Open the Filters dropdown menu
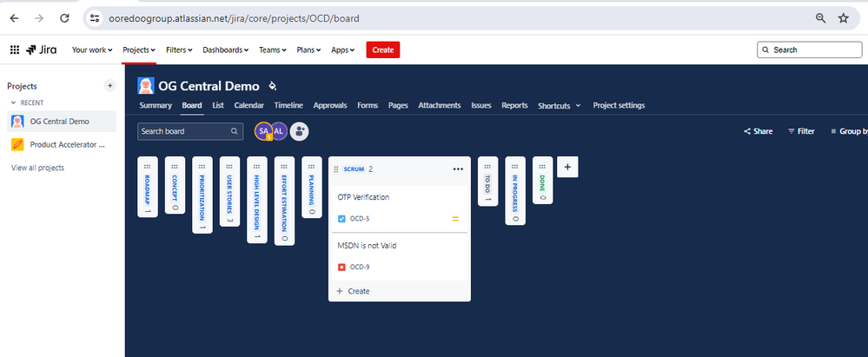Image resolution: width=868 pixels, height=357 pixels. coord(179,50)
